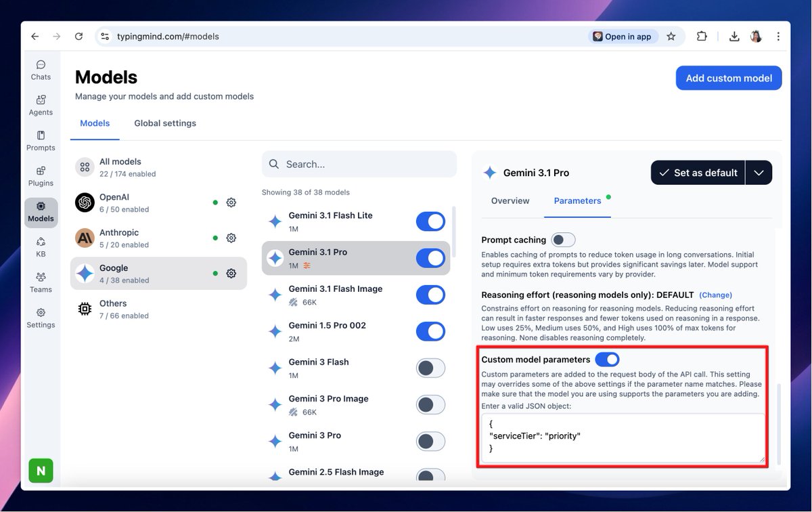
Task: Click into the model Search field
Action: coord(359,164)
